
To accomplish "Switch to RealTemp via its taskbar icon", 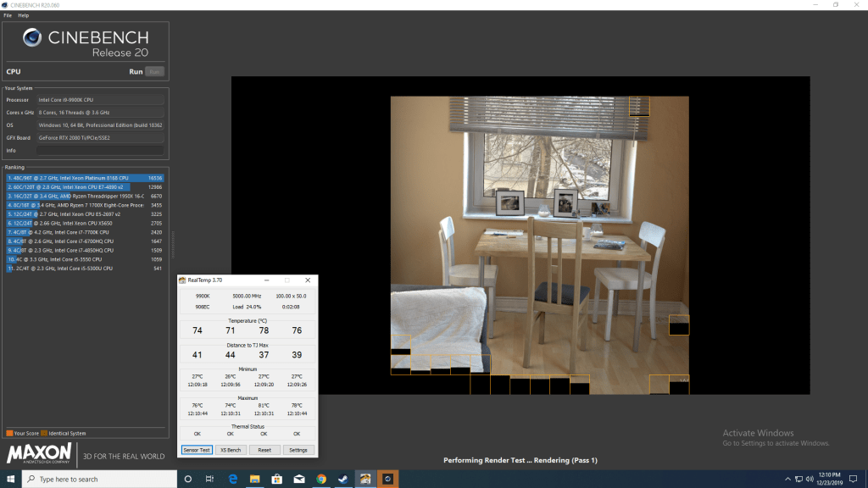I will (x=365, y=480).
